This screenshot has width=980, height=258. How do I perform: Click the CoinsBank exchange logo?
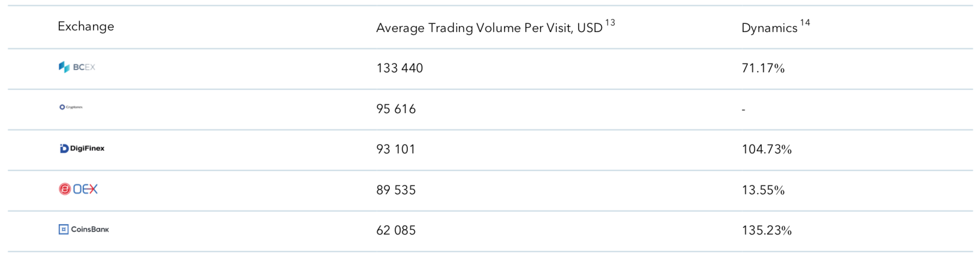[x=83, y=229]
